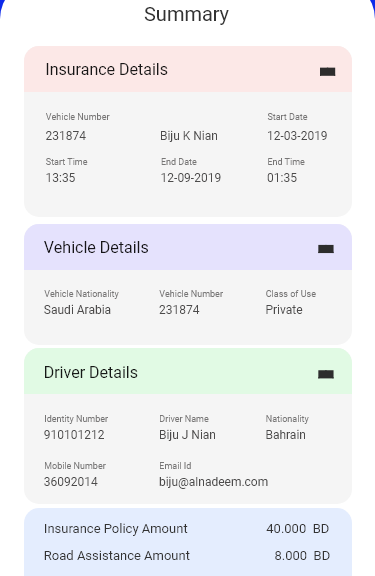Click the Private class of use value
Viewport: 375px width, 576px height.
284,310
